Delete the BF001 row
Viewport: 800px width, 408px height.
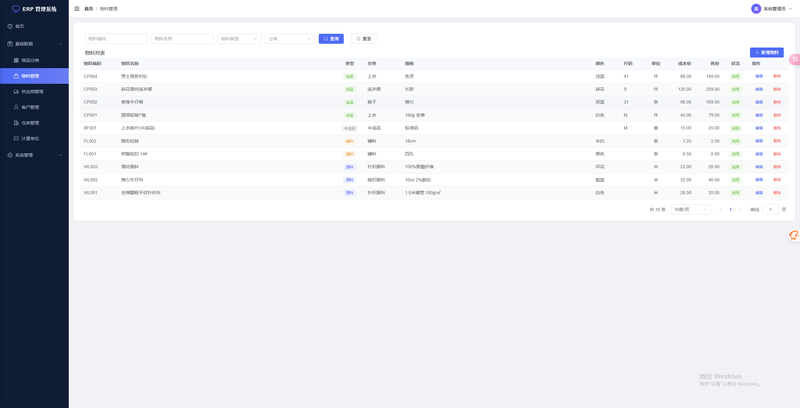[777, 128]
